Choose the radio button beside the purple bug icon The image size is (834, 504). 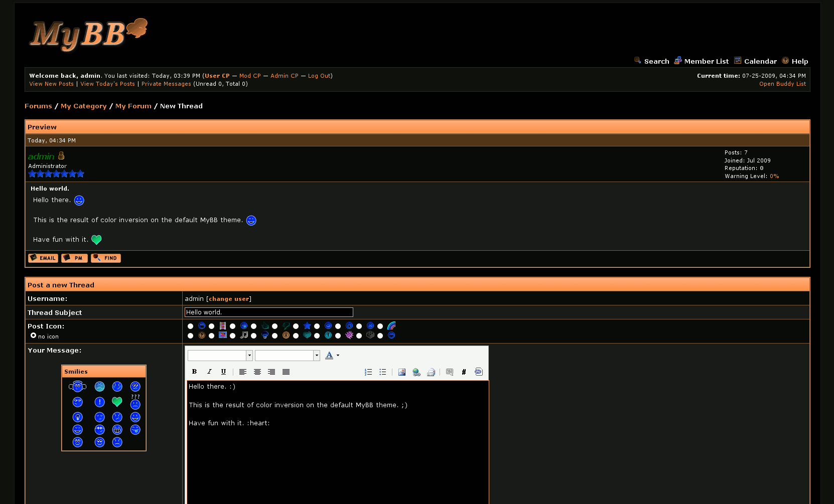pyautogui.click(x=338, y=336)
